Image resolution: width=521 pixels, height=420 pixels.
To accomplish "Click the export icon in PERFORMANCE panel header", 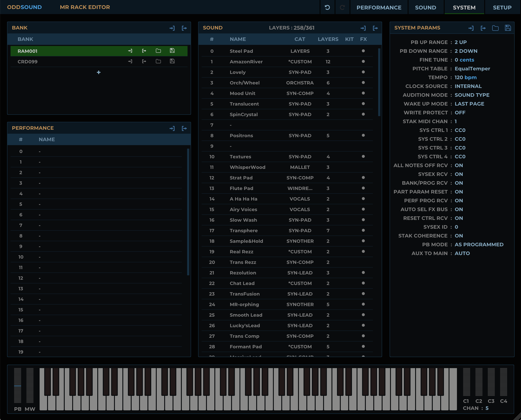I will coord(184,128).
